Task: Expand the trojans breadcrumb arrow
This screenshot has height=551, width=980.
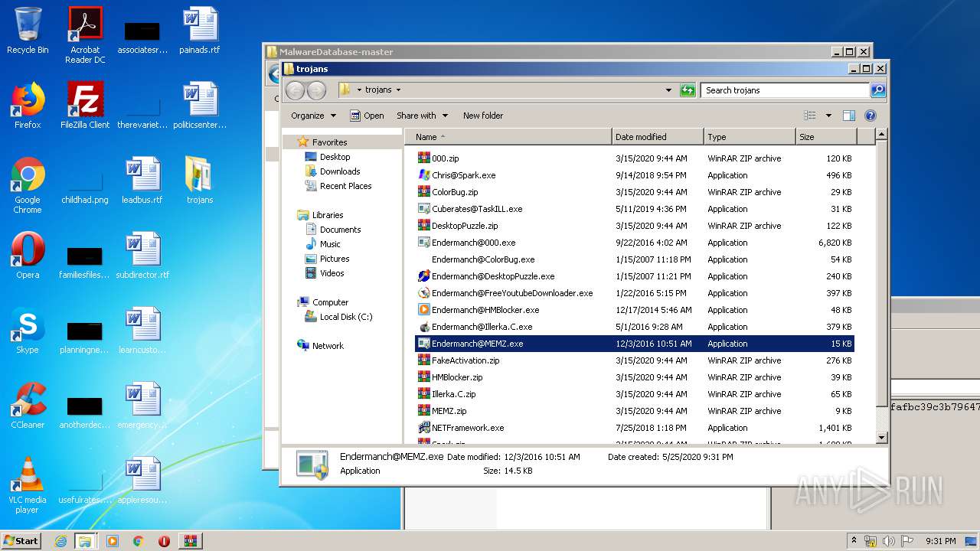Action: (x=398, y=90)
